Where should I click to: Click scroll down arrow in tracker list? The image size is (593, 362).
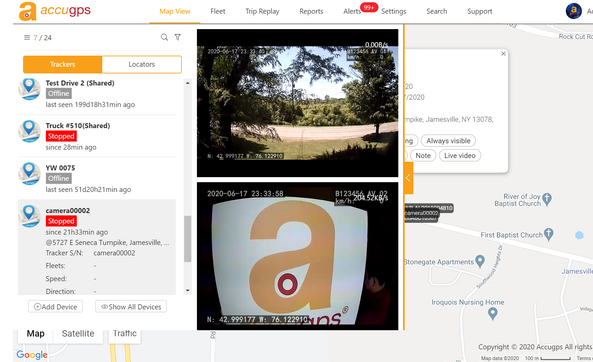[x=188, y=291]
